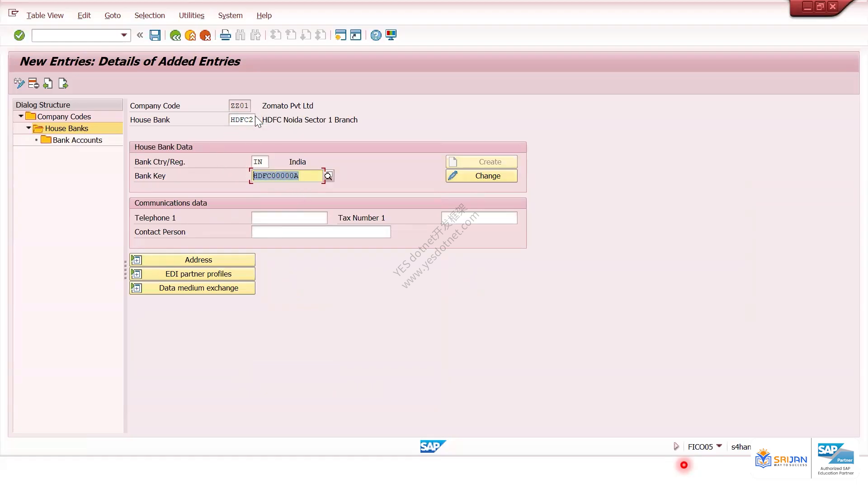The width and height of the screenshot is (868, 488).
Task: Save the entry using the floppy disk icon
Action: tap(155, 35)
